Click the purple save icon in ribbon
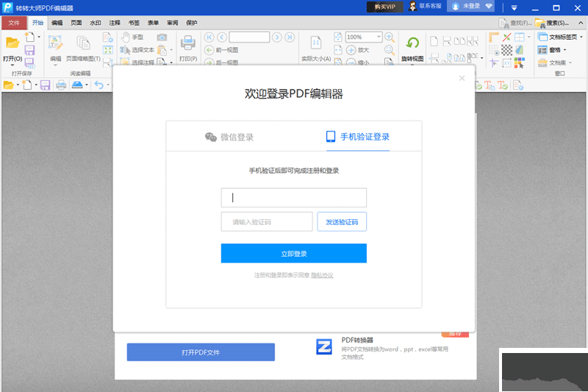Viewport: 588px width, 392px height. [x=29, y=50]
